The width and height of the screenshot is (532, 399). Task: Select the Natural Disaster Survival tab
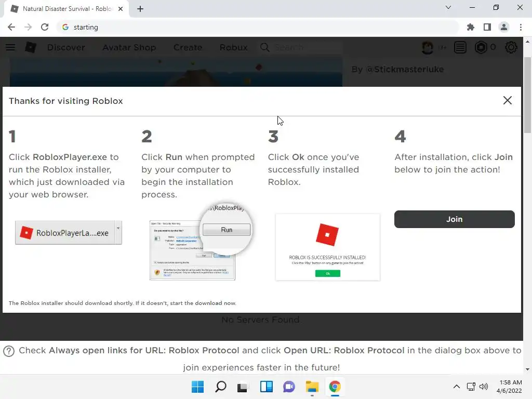[x=66, y=9]
